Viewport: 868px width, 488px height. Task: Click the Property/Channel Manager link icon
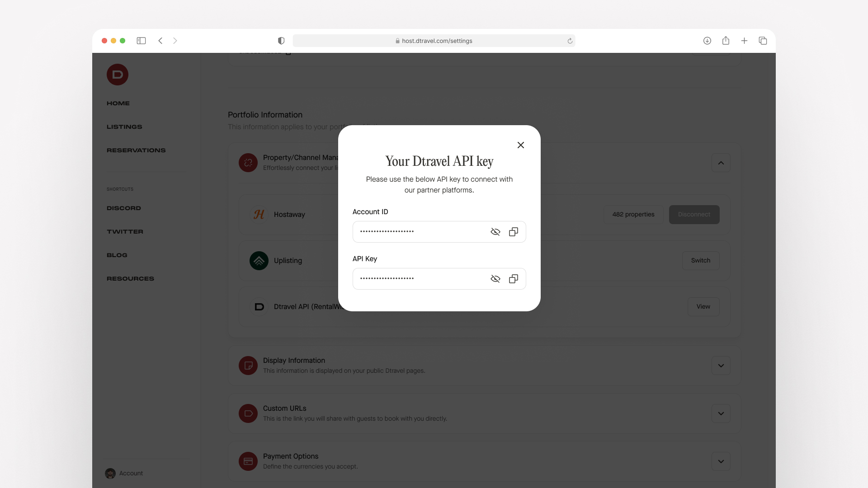coord(248,163)
